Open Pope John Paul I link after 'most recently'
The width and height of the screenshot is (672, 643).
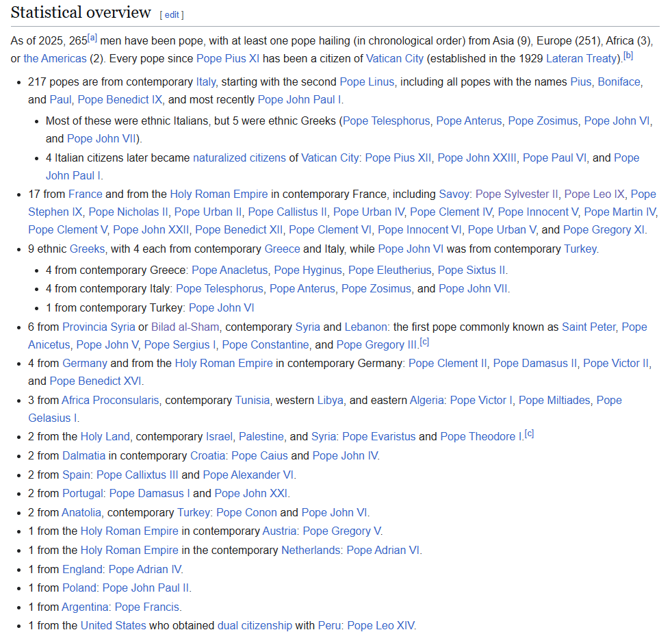click(x=300, y=100)
